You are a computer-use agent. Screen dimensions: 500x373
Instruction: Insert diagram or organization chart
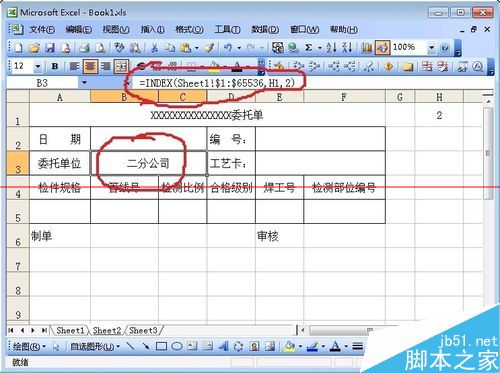click(238, 346)
